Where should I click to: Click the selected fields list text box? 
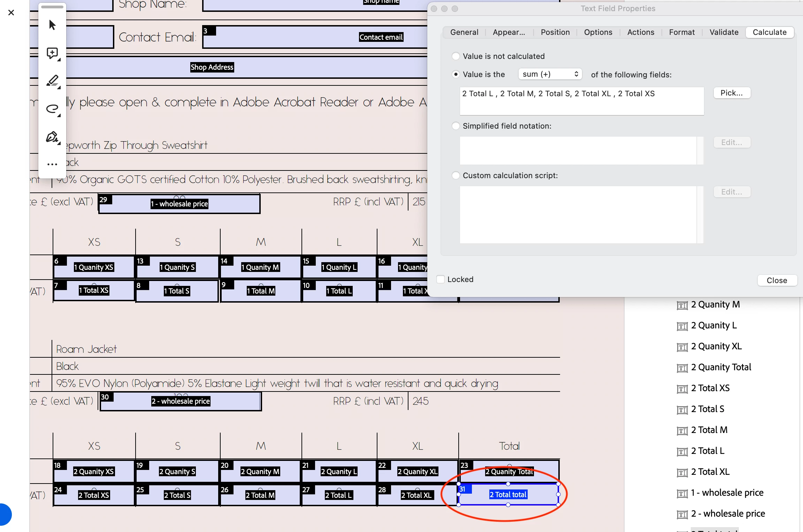pyautogui.click(x=581, y=101)
